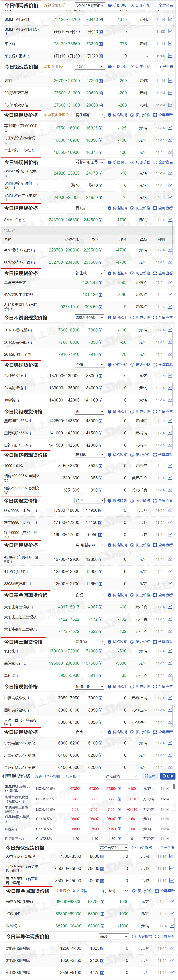Open the 铝箔 category dropdown
Viewport: 178px width, 980px height.
click(x=90, y=67)
